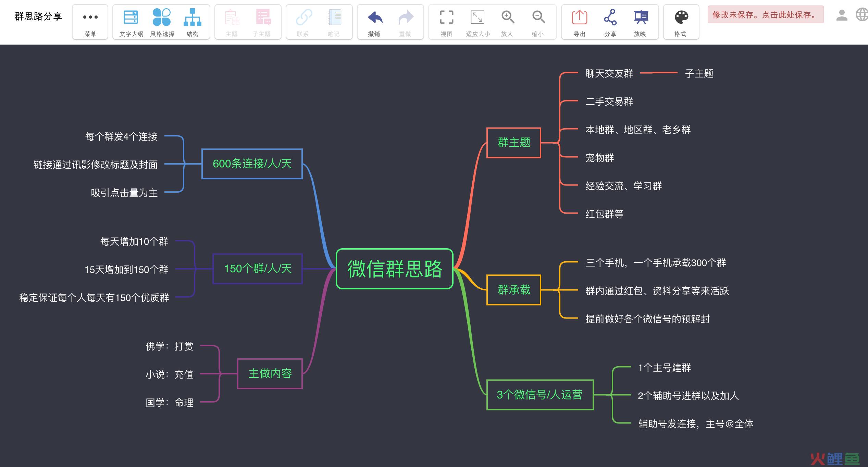Viewport: 868px width, 467px height.
Task: Select the 红包群等 subtopic
Action: [x=605, y=214]
